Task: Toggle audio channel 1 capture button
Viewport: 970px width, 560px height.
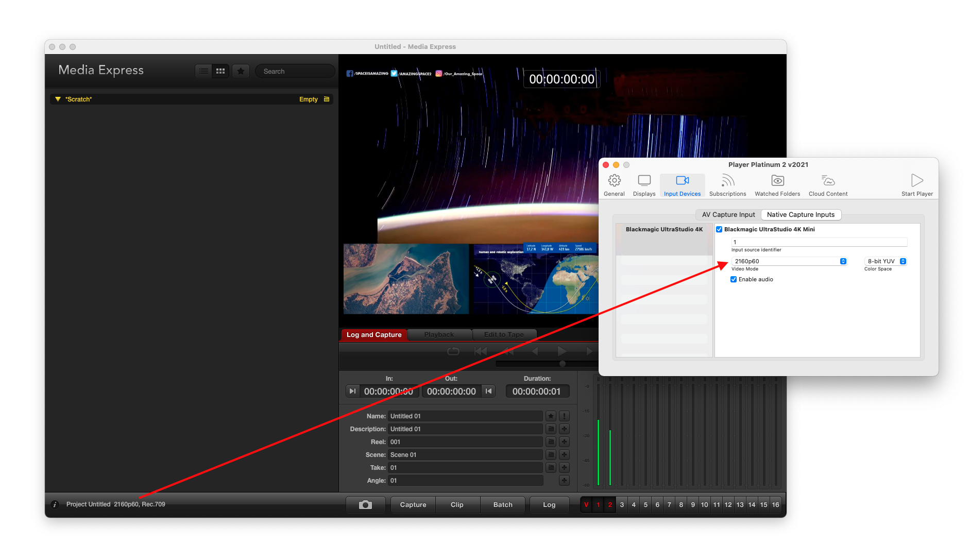Action: point(598,505)
